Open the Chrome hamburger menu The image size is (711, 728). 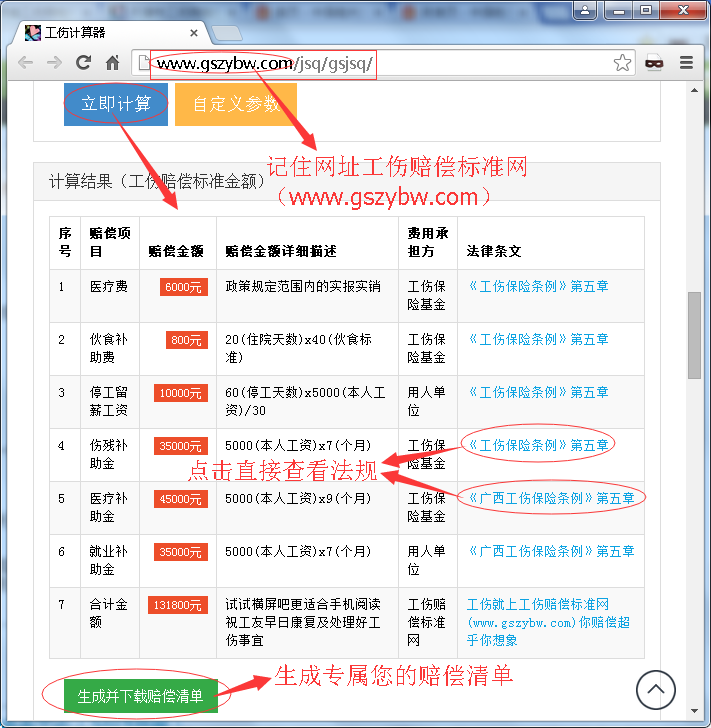coord(686,62)
